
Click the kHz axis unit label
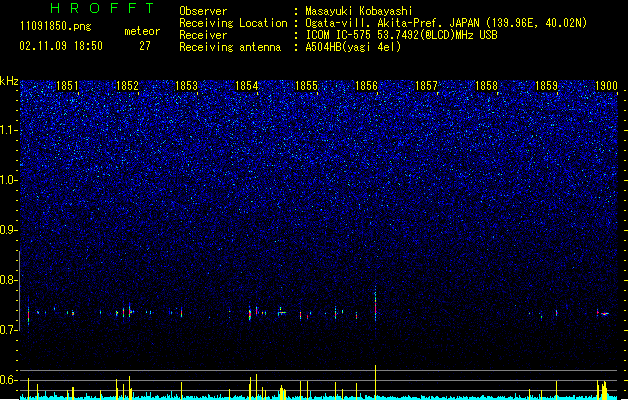pyautogui.click(x=9, y=81)
